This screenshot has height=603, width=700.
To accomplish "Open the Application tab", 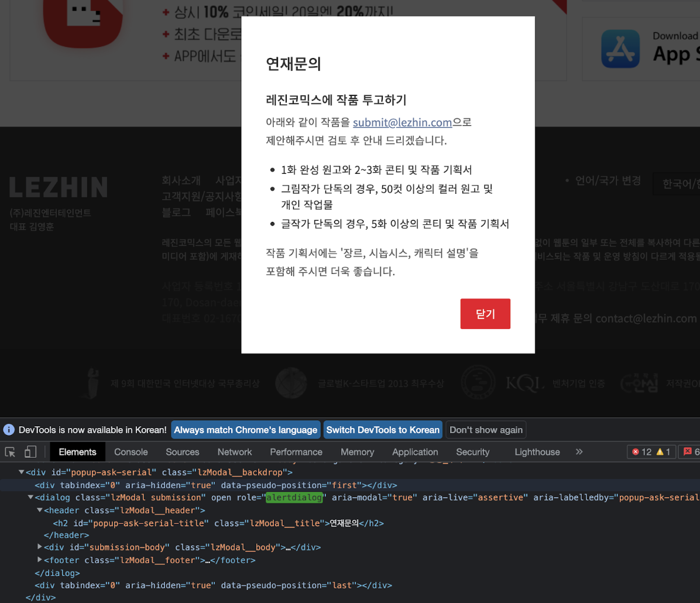I will coord(415,452).
